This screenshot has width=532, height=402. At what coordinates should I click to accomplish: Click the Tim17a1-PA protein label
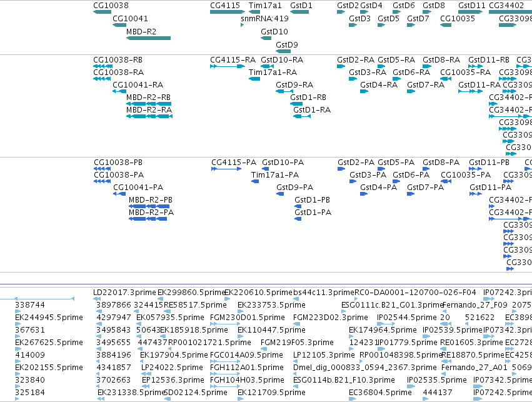(x=275, y=176)
